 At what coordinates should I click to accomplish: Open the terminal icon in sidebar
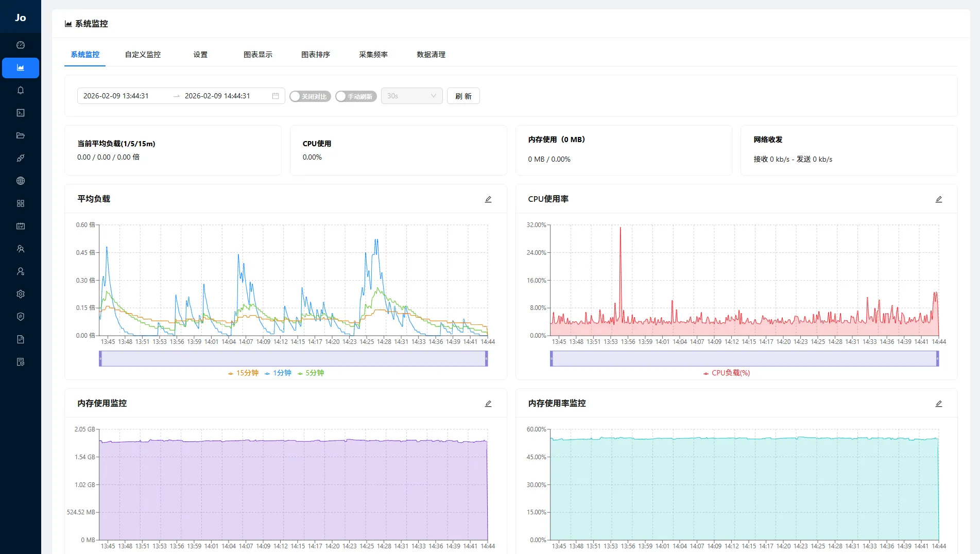[21, 113]
